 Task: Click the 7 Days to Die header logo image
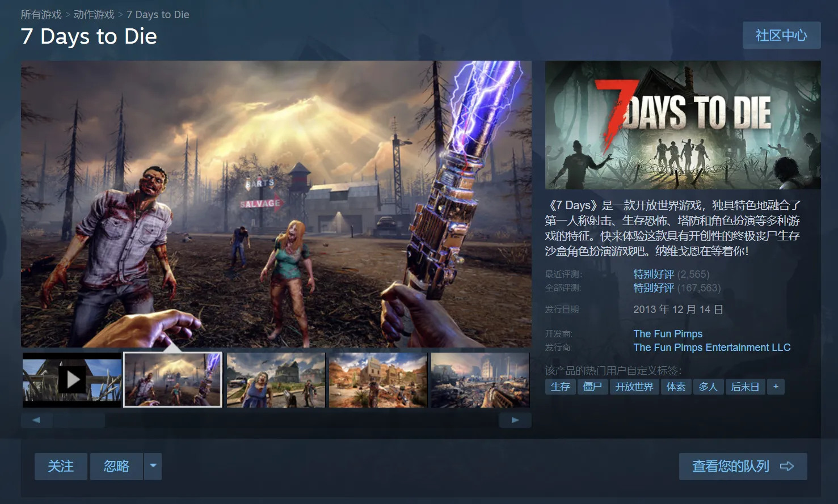tap(683, 125)
